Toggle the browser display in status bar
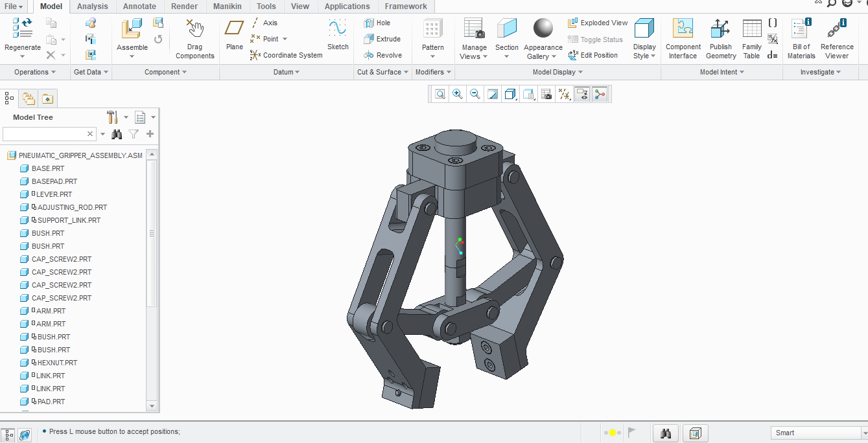 coord(25,434)
